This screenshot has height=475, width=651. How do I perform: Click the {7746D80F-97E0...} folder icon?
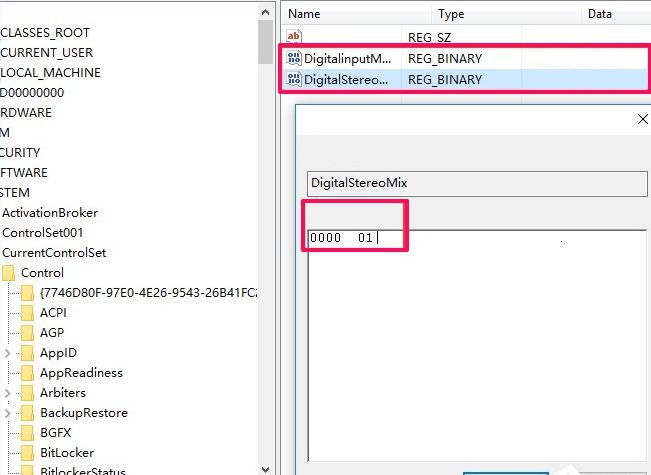click(x=27, y=293)
